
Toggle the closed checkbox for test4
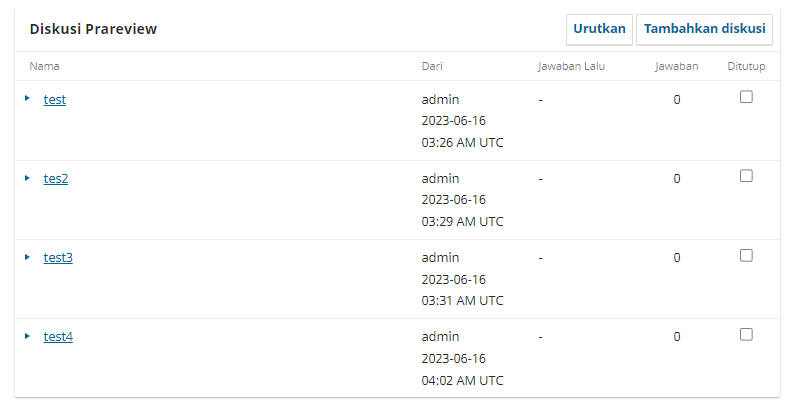click(746, 334)
